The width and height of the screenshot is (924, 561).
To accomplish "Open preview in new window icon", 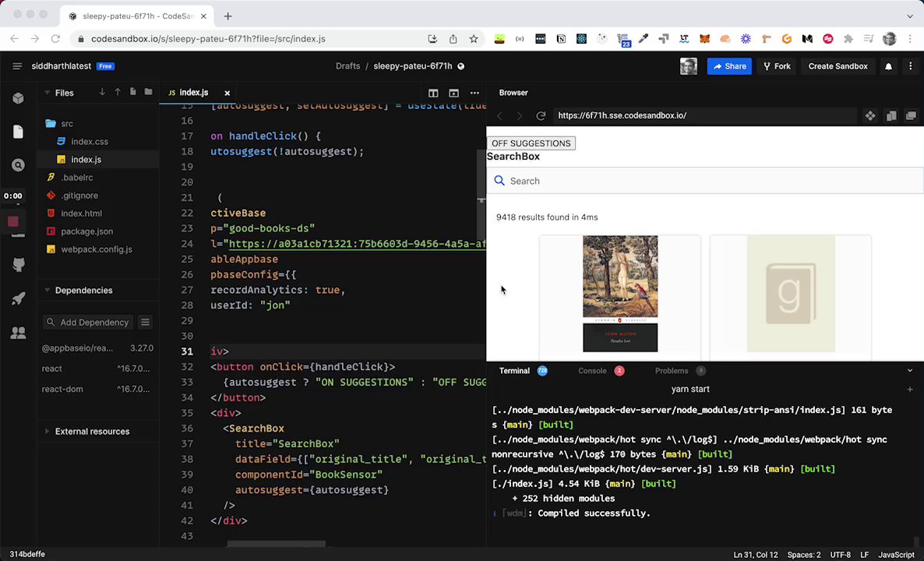I will click(x=911, y=115).
